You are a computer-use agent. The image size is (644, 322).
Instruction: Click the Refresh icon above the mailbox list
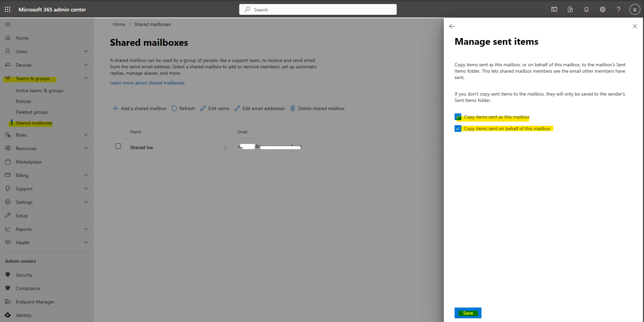tap(174, 108)
